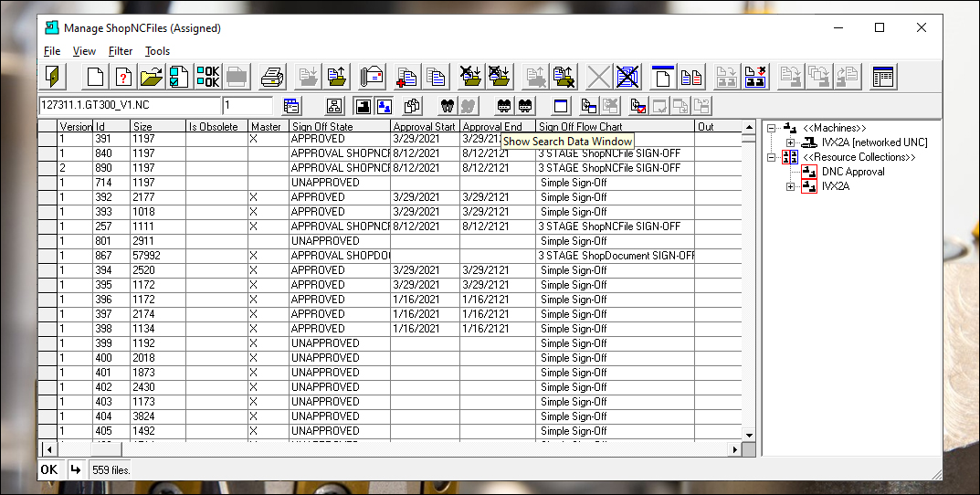Click the Is Obsolete column header
The image size is (980, 495).
tap(216, 126)
